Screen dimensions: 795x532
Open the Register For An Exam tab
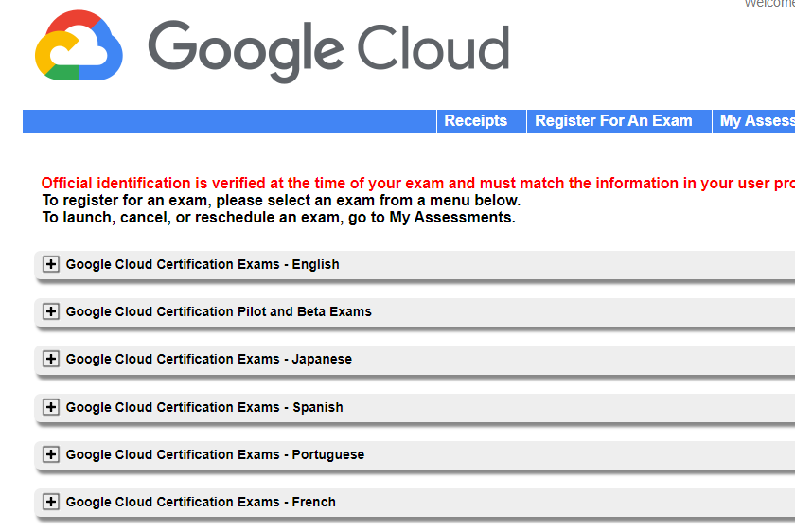click(x=619, y=121)
